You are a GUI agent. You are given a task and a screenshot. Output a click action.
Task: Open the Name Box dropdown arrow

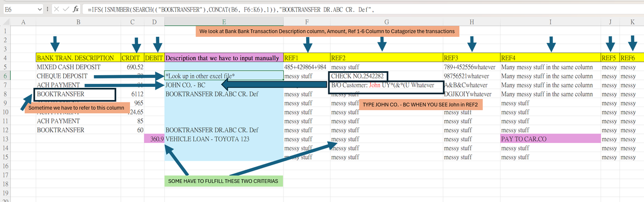[40, 9]
